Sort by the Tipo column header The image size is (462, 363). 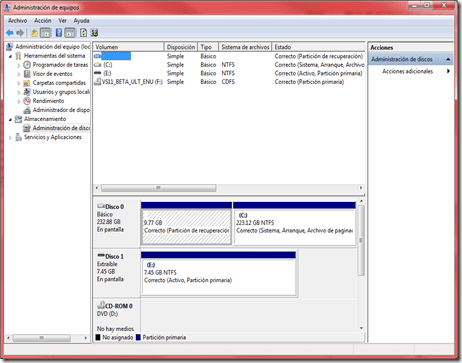[208, 47]
